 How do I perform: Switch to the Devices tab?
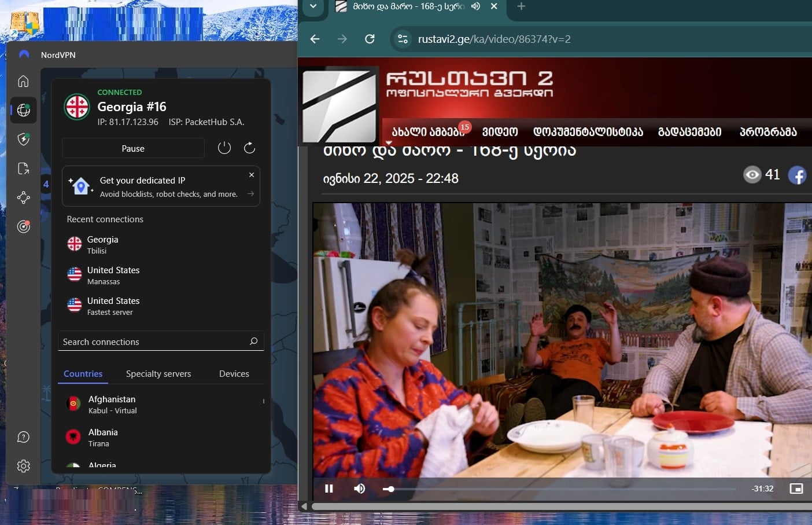[234, 374]
